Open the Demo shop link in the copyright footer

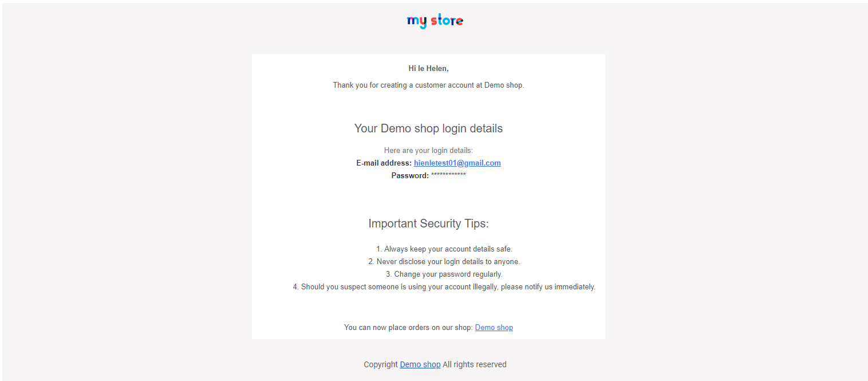point(420,364)
